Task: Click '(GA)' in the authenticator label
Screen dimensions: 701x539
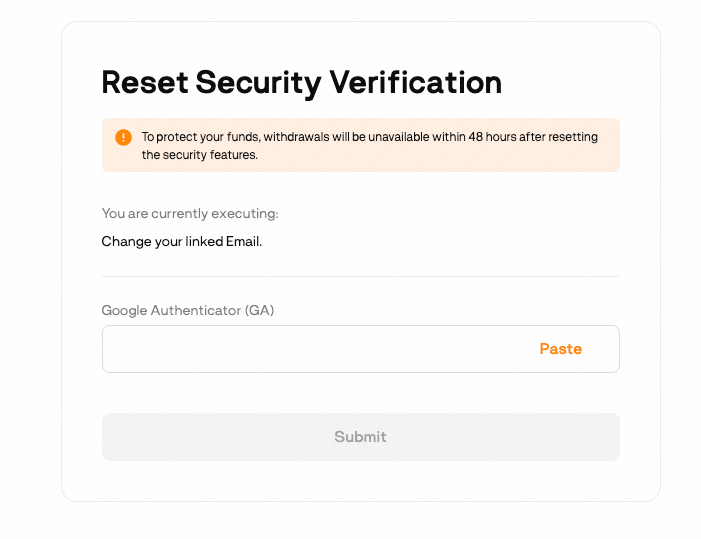Action: click(259, 310)
